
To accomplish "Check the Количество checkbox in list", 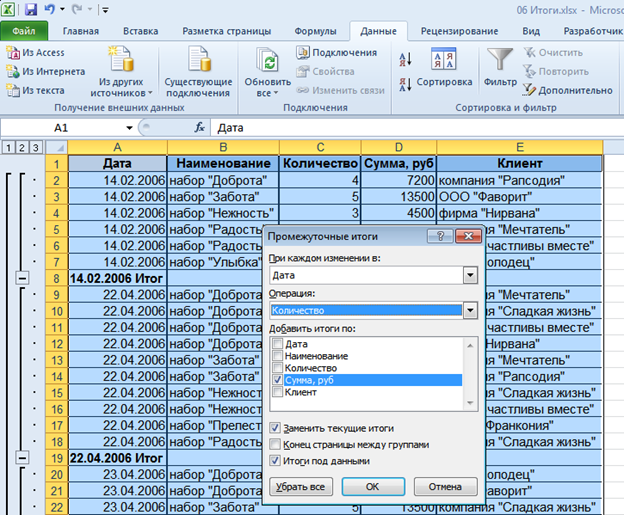I will (x=278, y=368).
